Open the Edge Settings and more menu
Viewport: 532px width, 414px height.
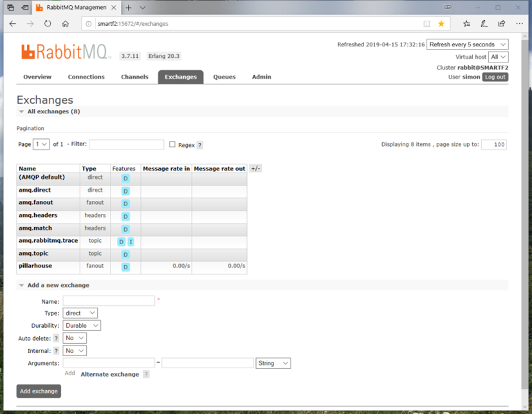tap(519, 24)
